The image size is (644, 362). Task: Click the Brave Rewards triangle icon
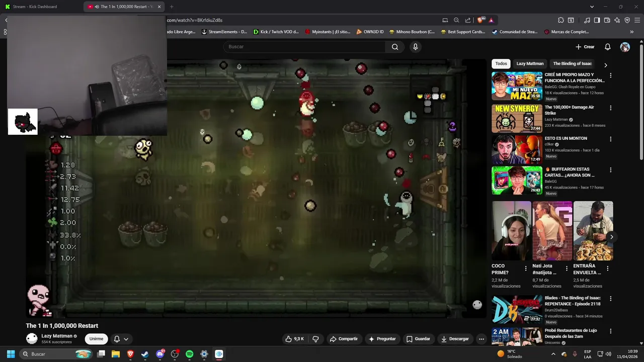pyautogui.click(x=491, y=20)
